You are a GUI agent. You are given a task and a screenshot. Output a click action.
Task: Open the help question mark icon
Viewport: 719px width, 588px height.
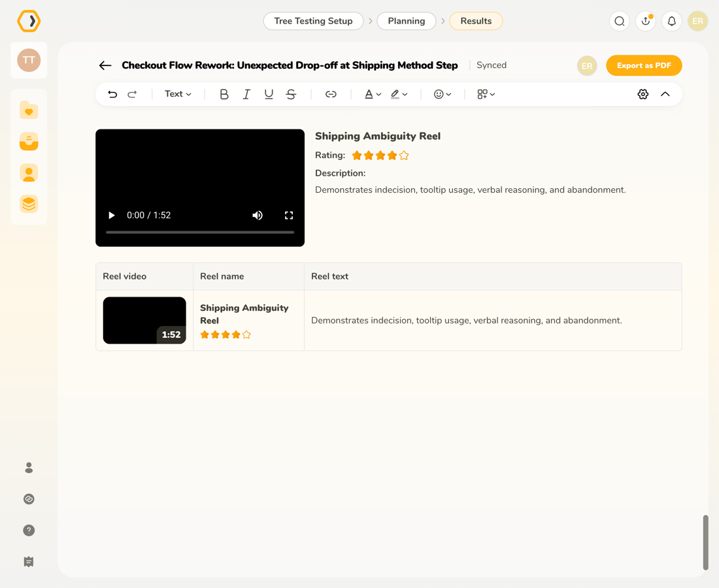[x=29, y=531]
